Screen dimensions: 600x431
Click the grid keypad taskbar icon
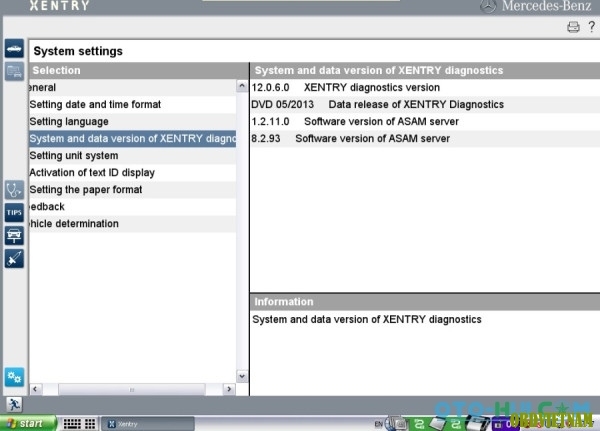pos(90,424)
